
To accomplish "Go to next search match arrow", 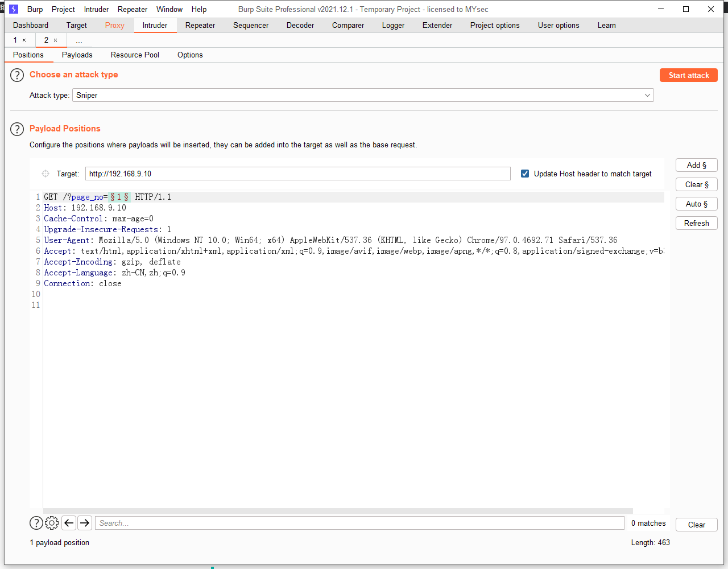I will (x=85, y=523).
